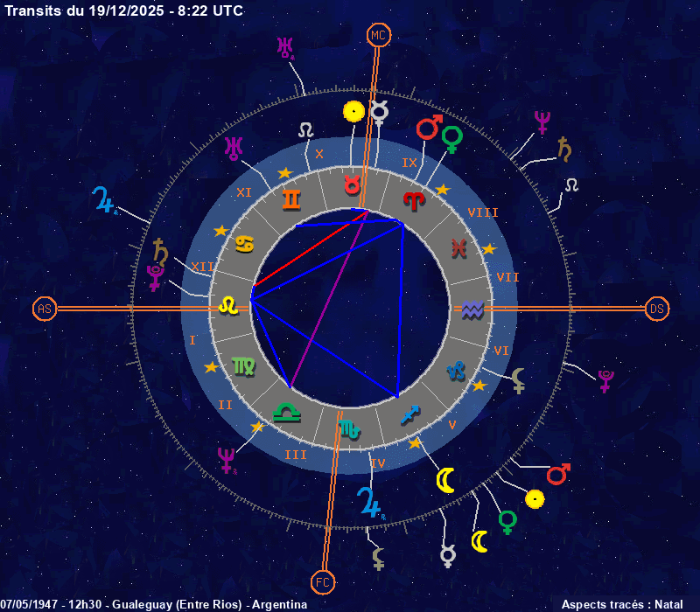Viewport: 700px width, 612px height.
Task: Click the purple Aquarius wave sign
Action: pyautogui.click(x=472, y=309)
